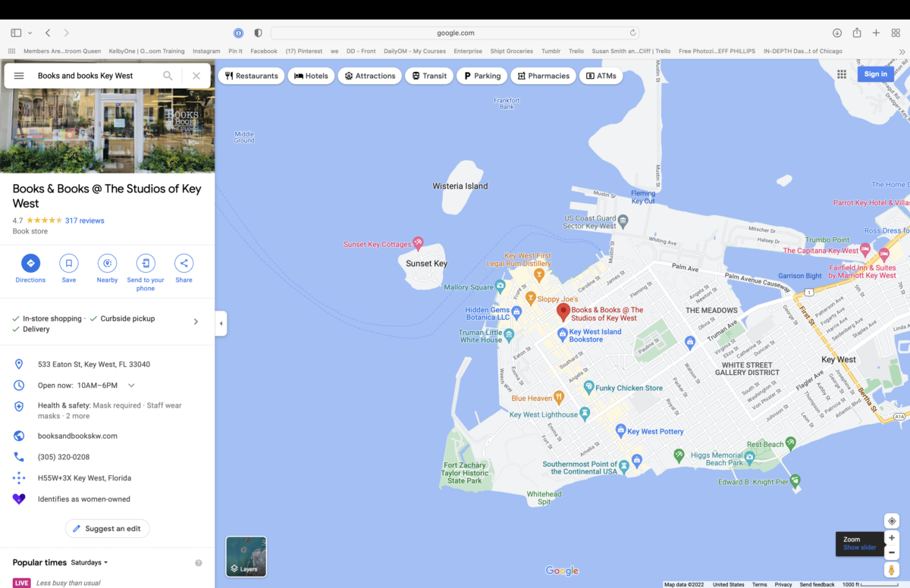This screenshot has width=910, height=588.
Task: Open booksandbookskw.com website link
Action: 77,436
